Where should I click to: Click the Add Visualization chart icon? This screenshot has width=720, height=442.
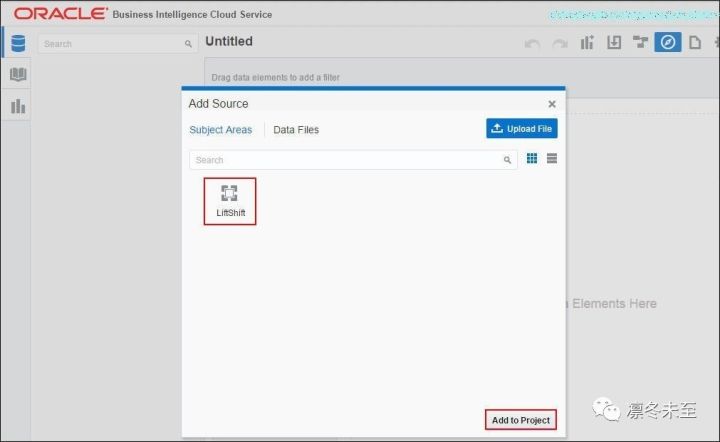[x=587, y=42]
